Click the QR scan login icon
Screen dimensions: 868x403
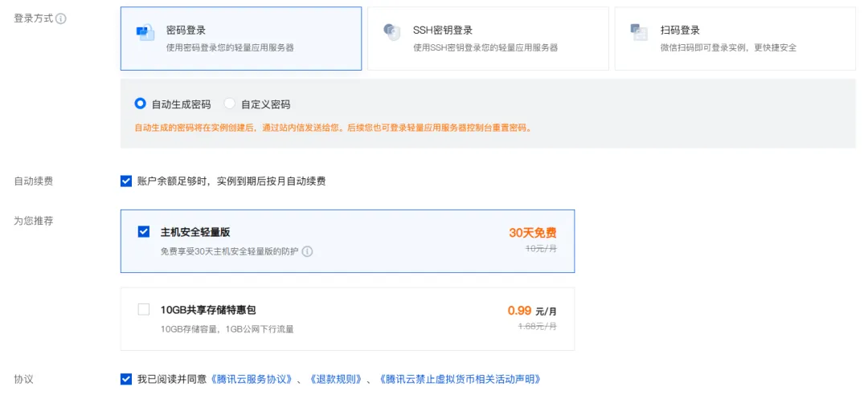tap(640, 32)
